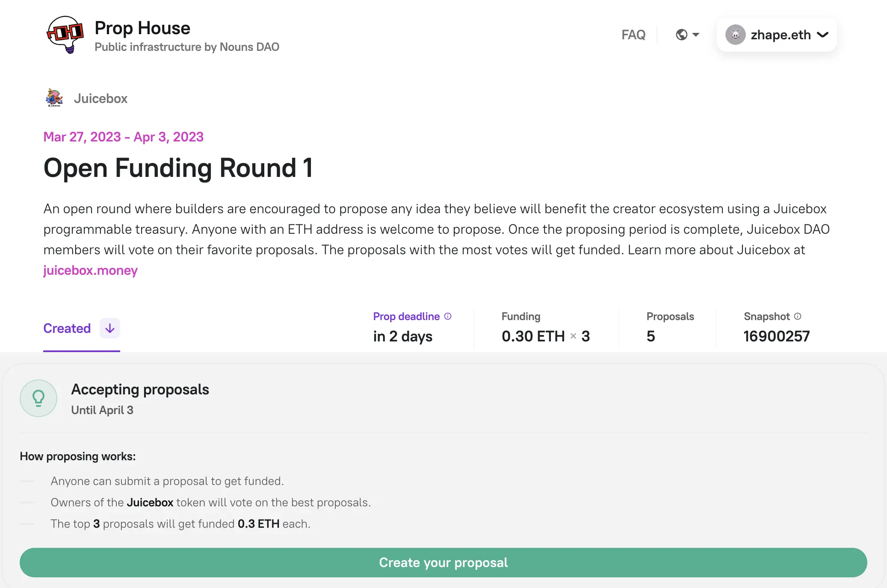
Task: Open the FAQ page
Action: [x=633, y=35]
